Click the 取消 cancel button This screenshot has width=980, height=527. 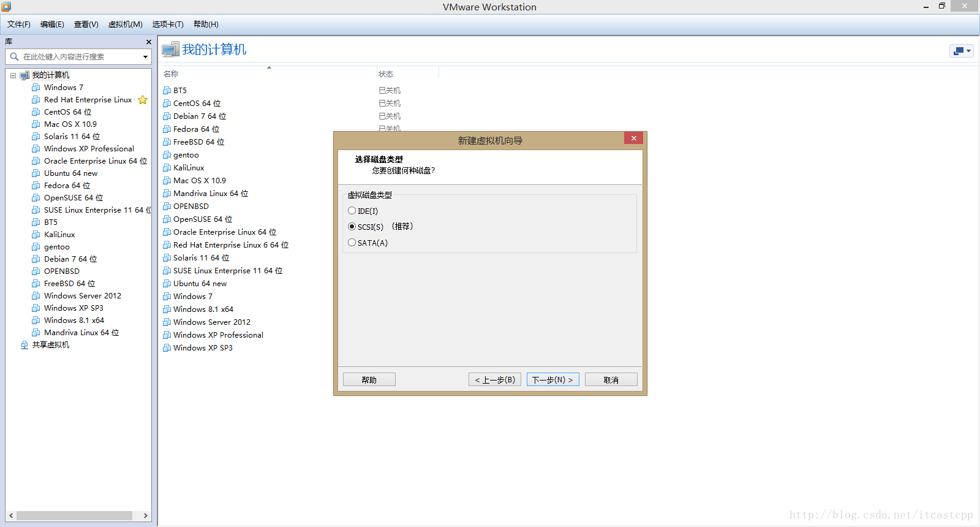click(x=611, y=379)
